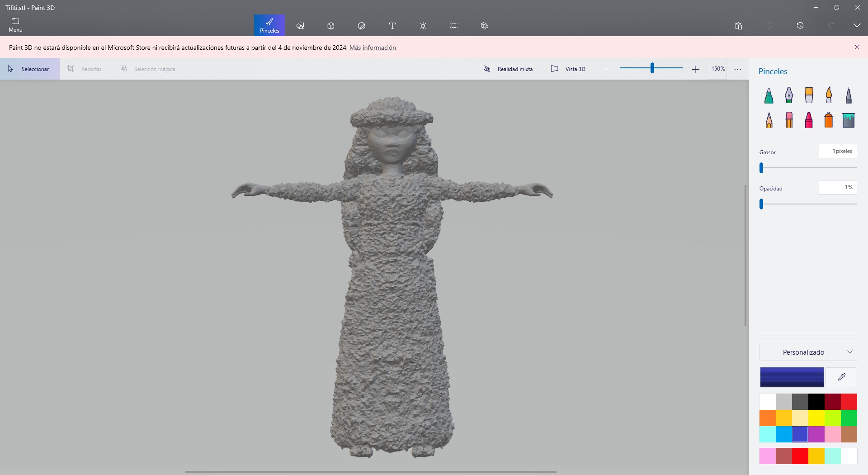868x475 pixels.
Task: Pick the custom mint green swatch
Action: (x=833, y=456)
